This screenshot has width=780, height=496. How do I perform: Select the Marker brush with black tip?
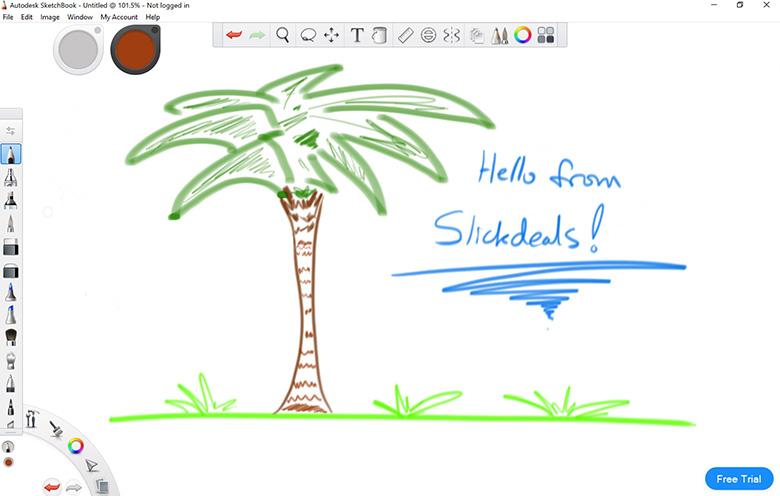pos(10,200)
